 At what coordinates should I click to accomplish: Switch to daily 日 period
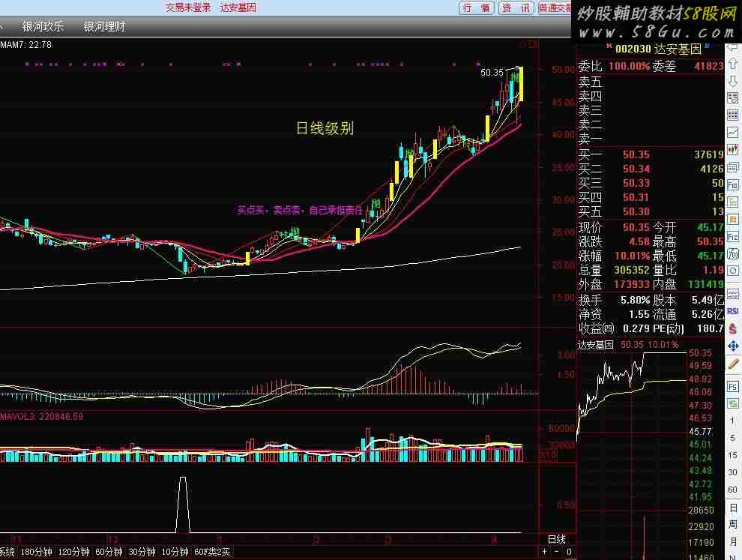point(732,508)
